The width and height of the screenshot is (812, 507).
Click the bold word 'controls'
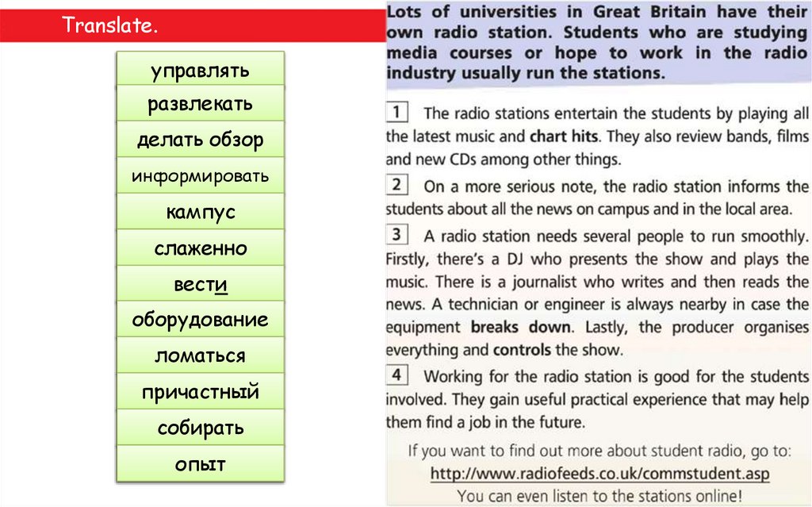click(x=522, y=350)
